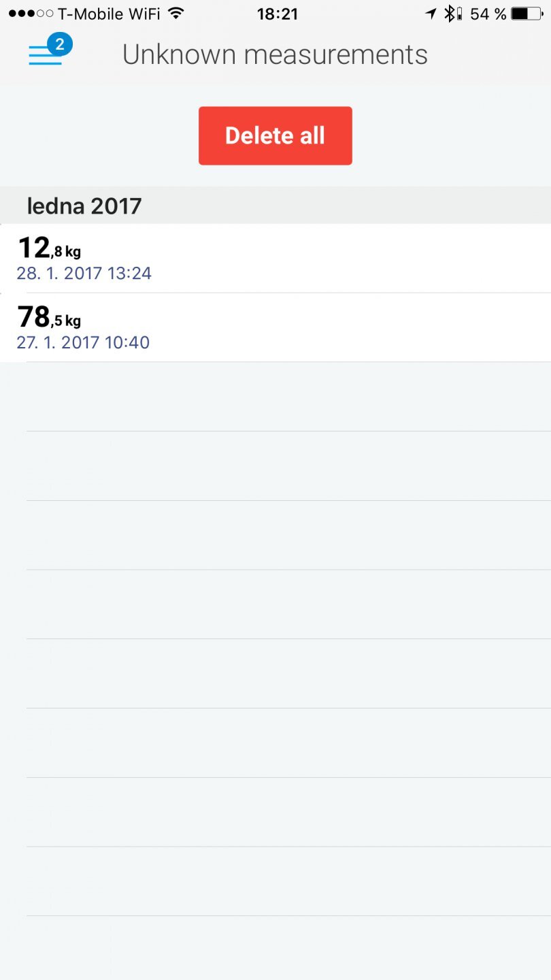Select the 12,8 kg measurement weight

tap(49, 248)
